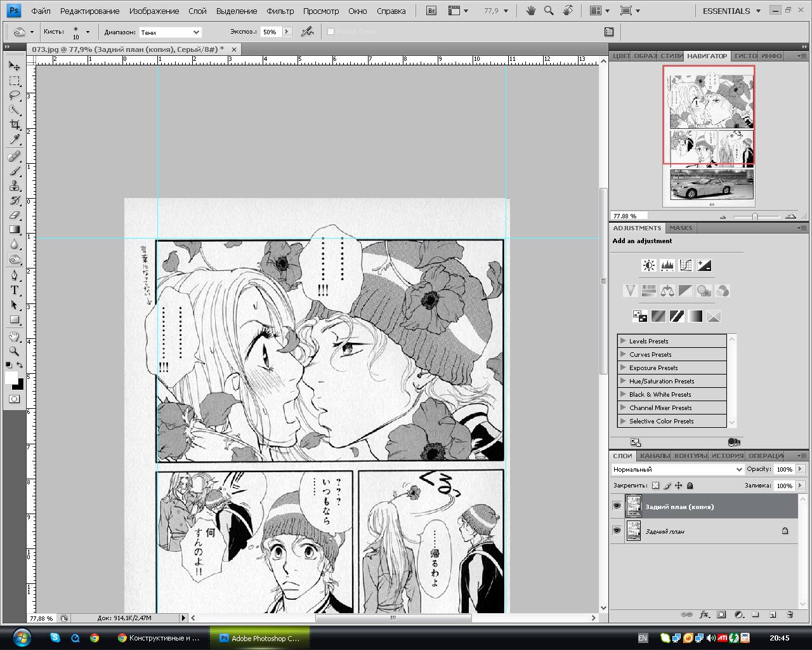Launch Bridge from the top bar
This screenshot has width=812, height=650.
[431, 11]
